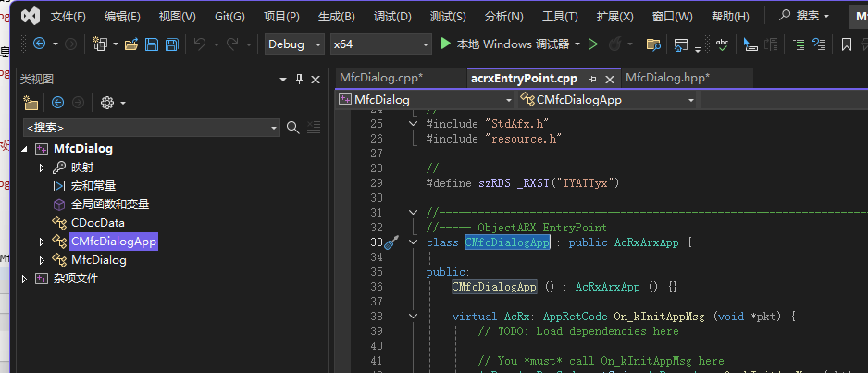868x373 pixels.
Task: Click the Class View back navigation arrow
Action: (57, 103)
